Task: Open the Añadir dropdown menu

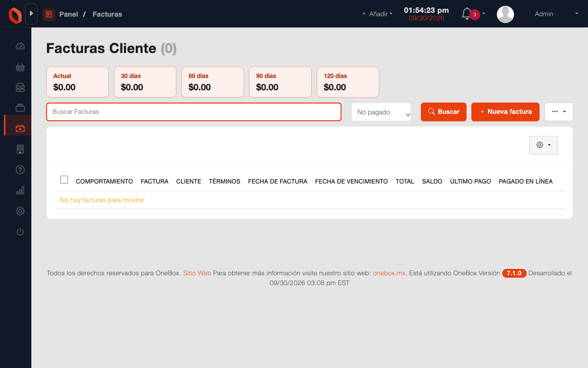Action: click(377, 14)
